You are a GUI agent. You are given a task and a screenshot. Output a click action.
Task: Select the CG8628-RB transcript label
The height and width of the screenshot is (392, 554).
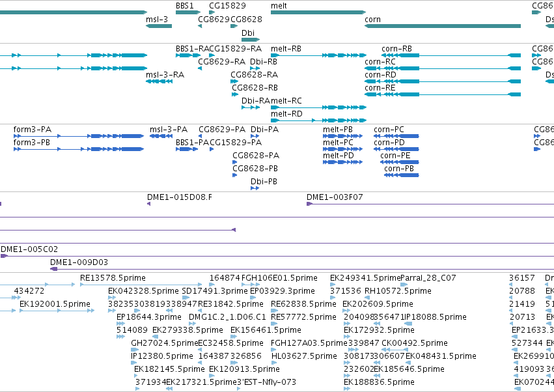[255, 88]
